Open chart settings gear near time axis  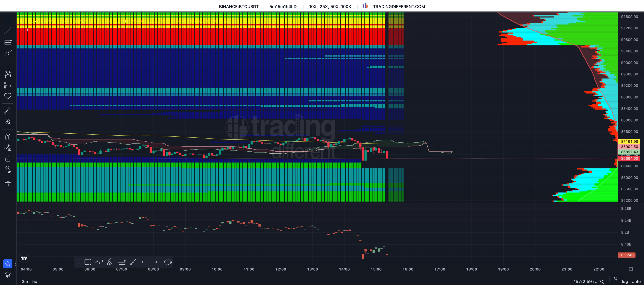631,269
